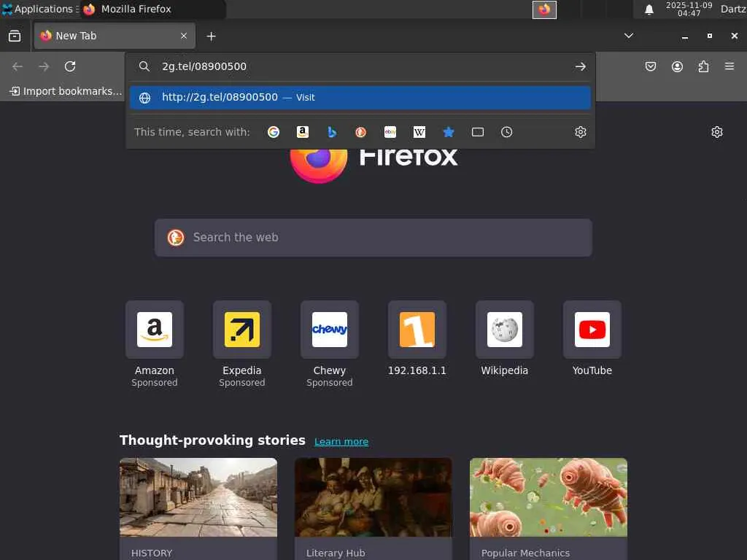
Task: Close the New Tab tab
Action: 184,36
